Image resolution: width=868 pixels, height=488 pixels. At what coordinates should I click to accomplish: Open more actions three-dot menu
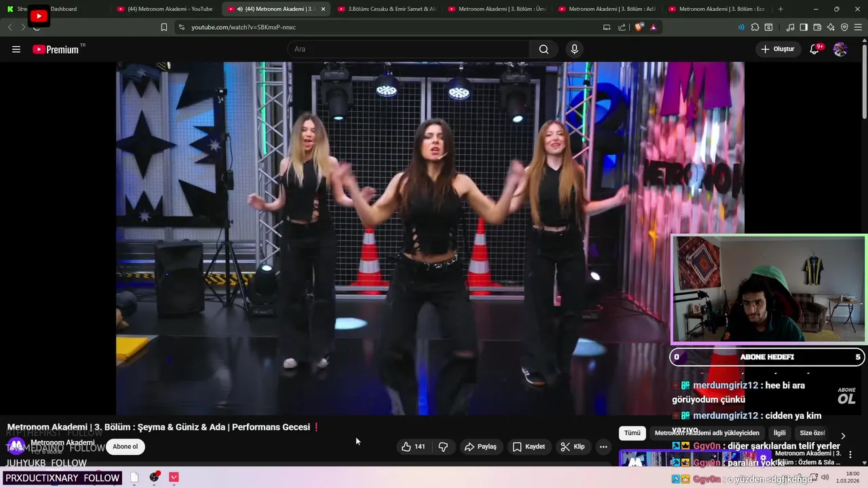[x=604, y=447]
